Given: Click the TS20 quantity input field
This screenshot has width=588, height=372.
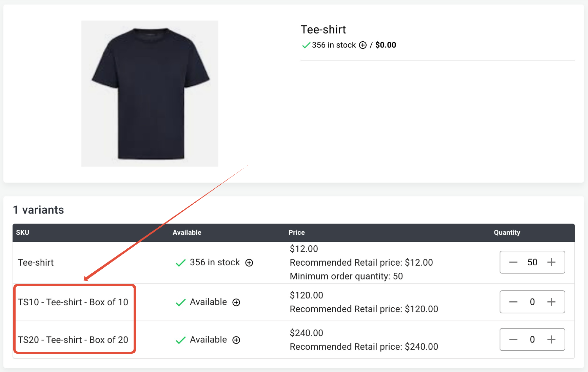Looking at the screenshot, I should coord(532,339).
